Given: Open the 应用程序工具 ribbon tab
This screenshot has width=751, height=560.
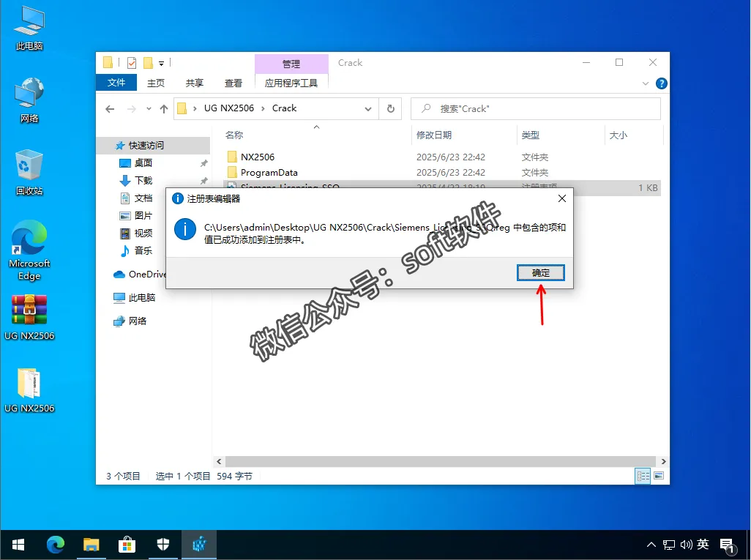Looking at the screenshot, I should 291,83.
